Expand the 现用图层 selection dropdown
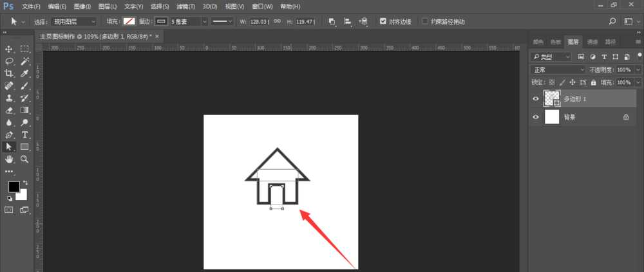The width and height of the screenshot is (644, 272). click(75, 21)
